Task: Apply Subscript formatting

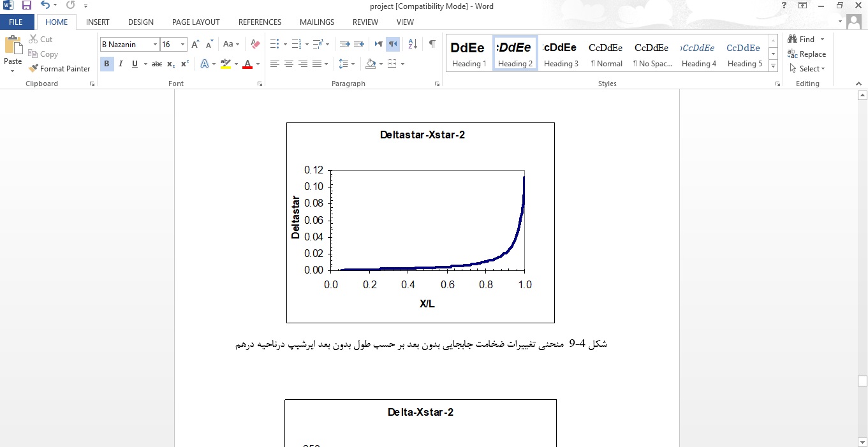Action: coord(171,64)
